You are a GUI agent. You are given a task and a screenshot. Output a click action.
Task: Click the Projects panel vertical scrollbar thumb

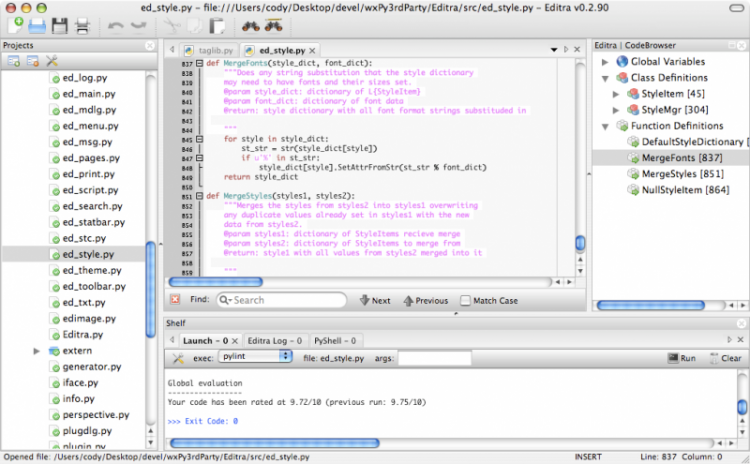click(151, 290)
